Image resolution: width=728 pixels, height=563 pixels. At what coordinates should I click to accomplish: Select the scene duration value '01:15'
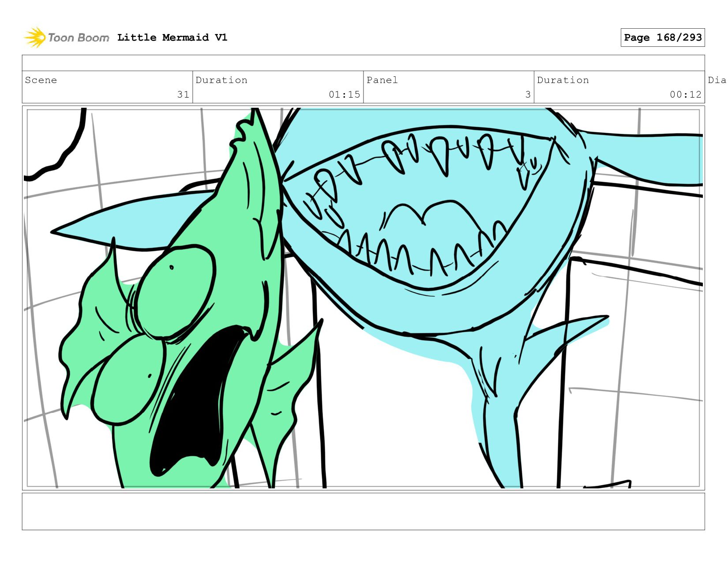click(x=344, y=94)
